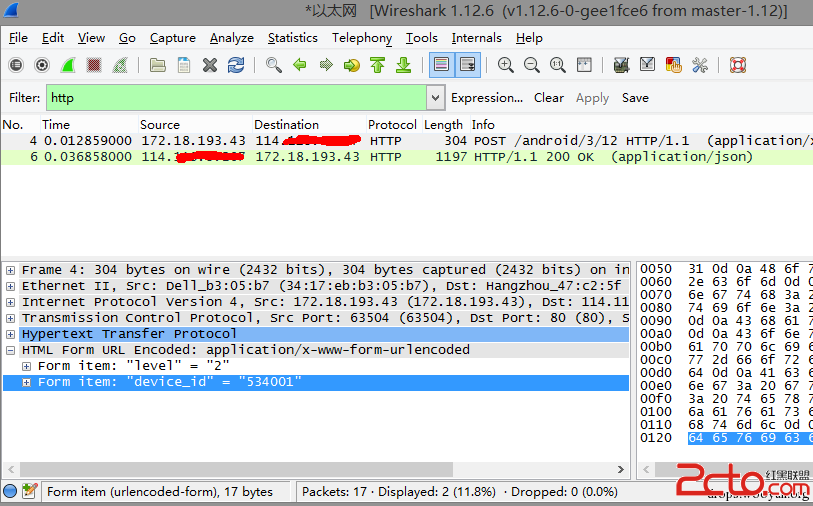Save the current filter
Screen dimensions: 813x506
(x=635, y=98)
